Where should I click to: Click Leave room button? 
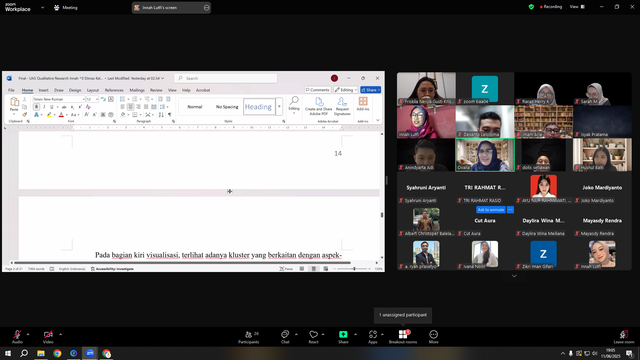(x=624, y=337)
